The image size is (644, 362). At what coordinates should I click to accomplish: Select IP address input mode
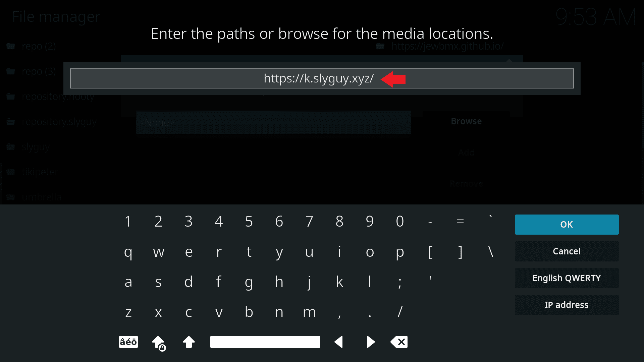click(567, 305)
